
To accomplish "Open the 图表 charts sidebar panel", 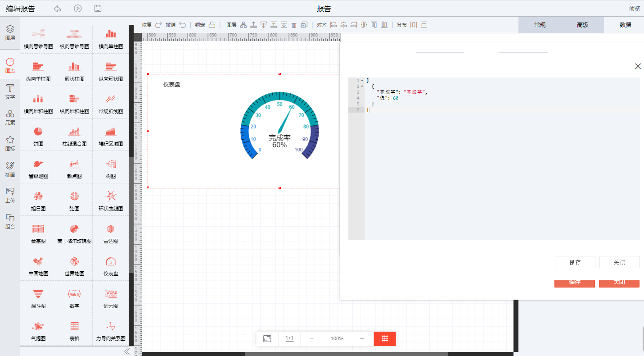I will click(x=10, y=66).
